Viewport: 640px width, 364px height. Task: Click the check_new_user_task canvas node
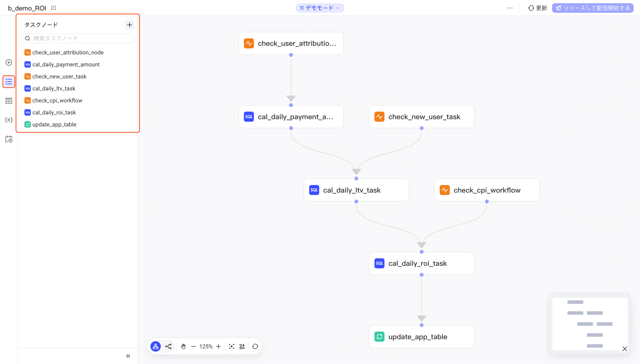422,117
